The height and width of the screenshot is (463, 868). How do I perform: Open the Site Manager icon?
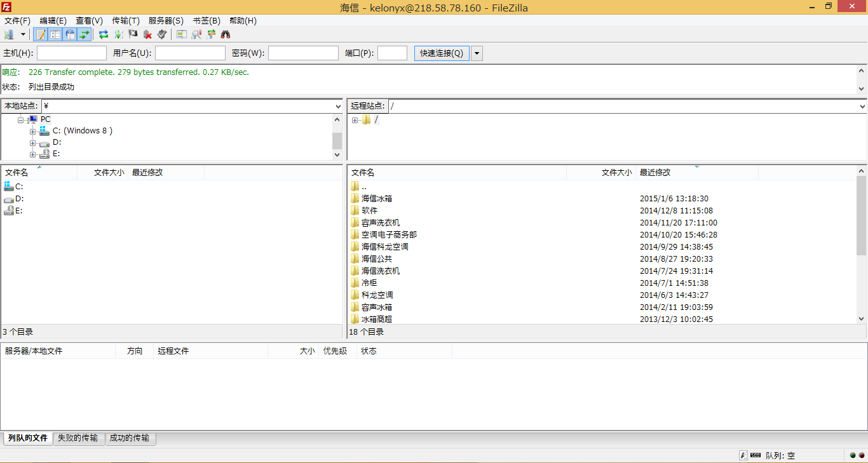coord(10,34)
